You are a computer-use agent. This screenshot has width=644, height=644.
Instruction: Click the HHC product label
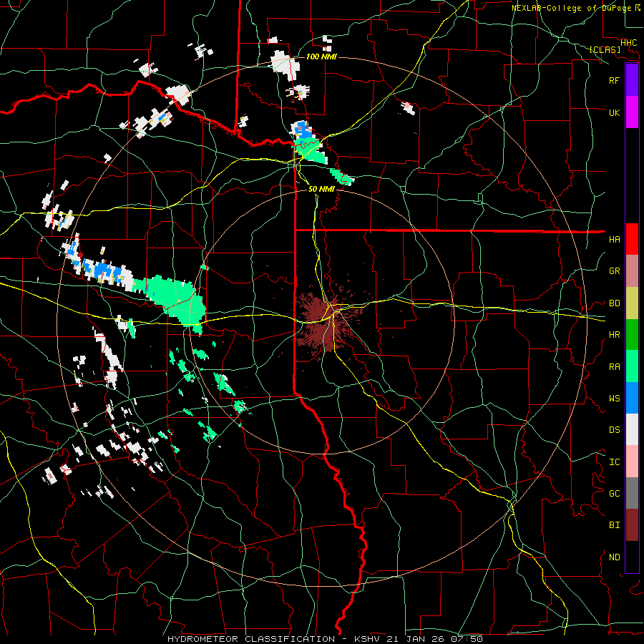[x=628, y=42]
